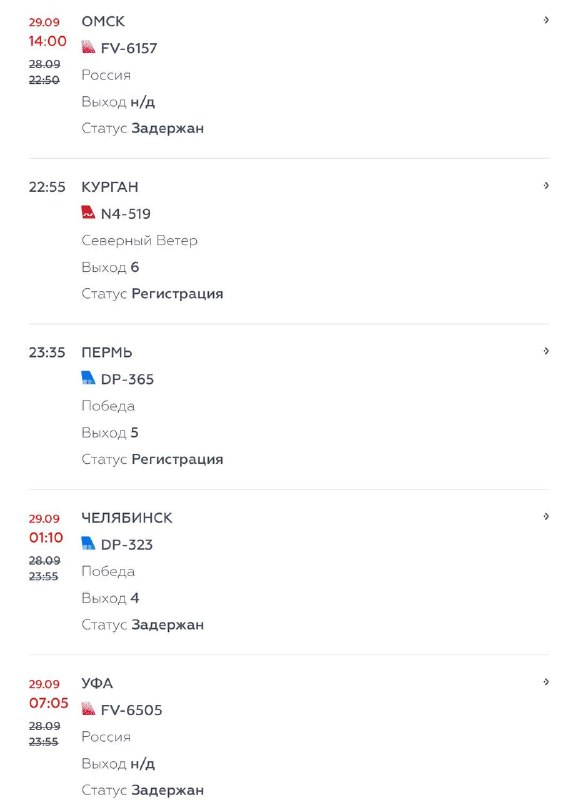Select flight number FV-6505

(x=132, y=710)
